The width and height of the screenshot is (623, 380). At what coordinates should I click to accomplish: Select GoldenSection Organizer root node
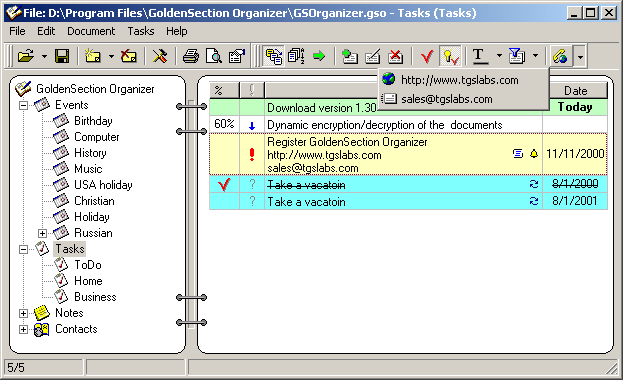95,89
